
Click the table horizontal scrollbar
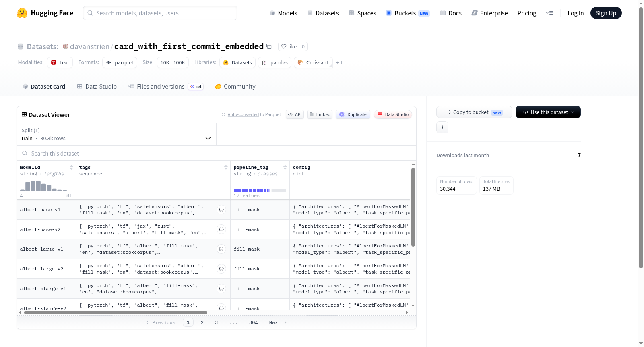pos(116,312)
